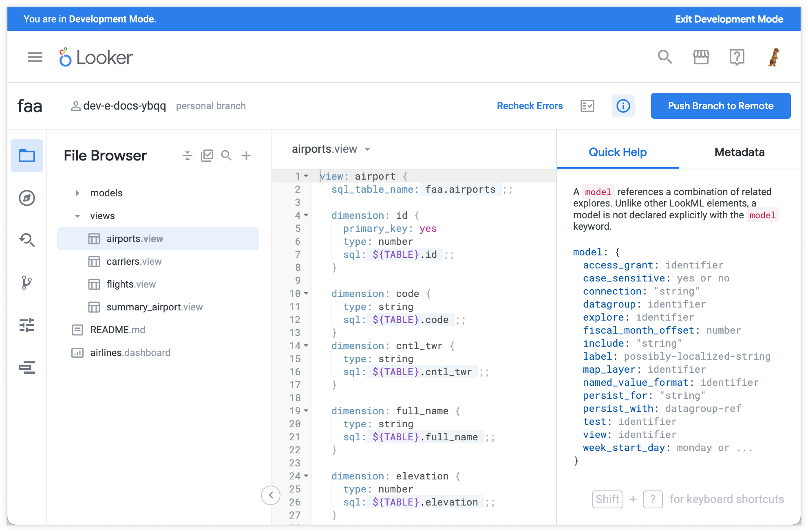The height and width of the screenshot is (532, 808).
Task: Collapse the File Browser side panel arrow
Action: click(x=271, y=495)
